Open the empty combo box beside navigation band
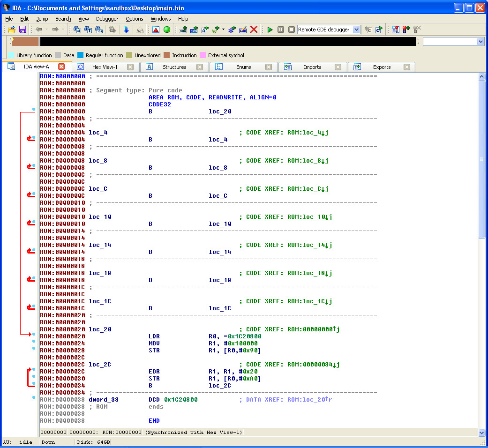 (x=453, y=41)
